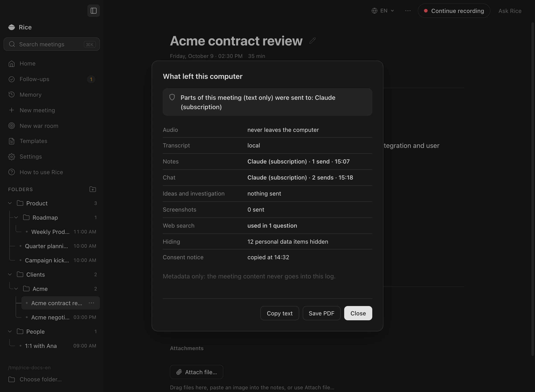Click the New meeting plus icon
This screenshot has height=392, width=535.
pyautogui.click(x=12, y=110)
